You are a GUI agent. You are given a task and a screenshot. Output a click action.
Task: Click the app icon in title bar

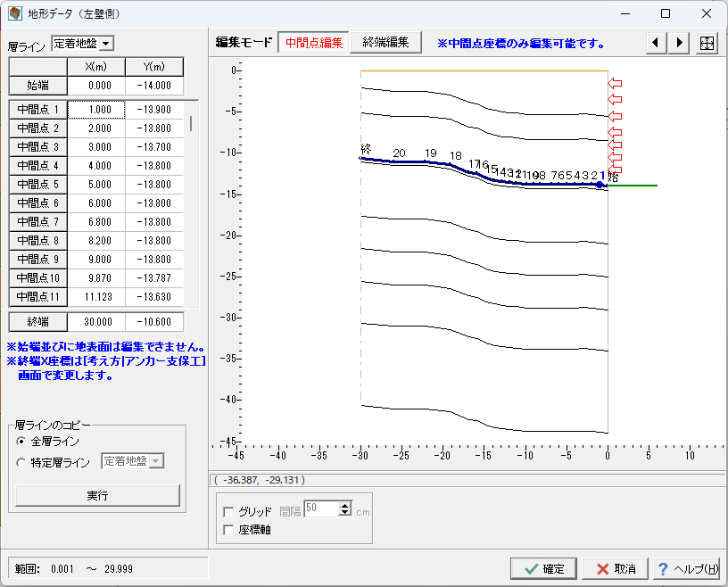pyautogui.click(x=15, y=13)
